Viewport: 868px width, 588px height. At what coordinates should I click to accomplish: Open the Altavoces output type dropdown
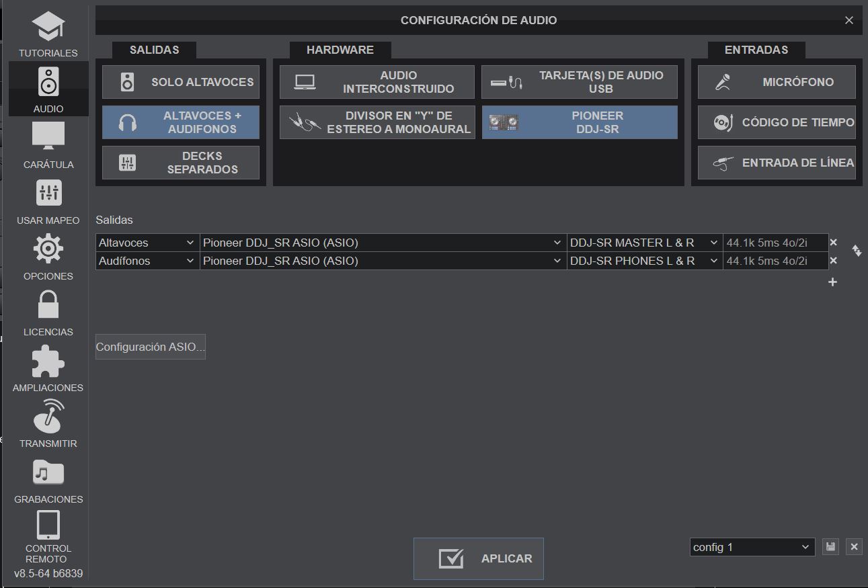(x=148, y=243)
